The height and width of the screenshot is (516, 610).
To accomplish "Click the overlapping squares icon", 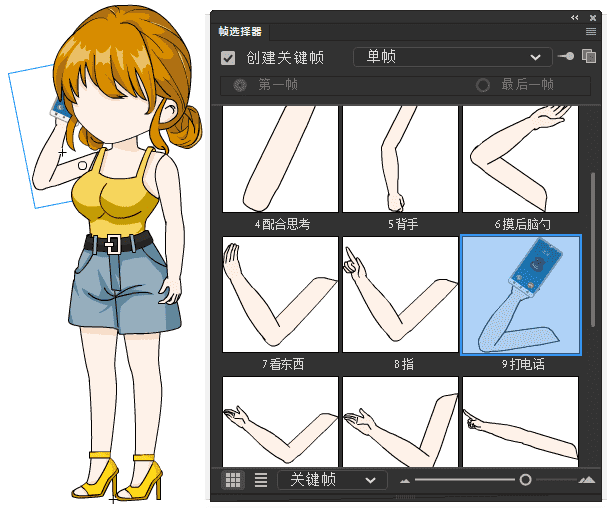I will coord(589,56).
